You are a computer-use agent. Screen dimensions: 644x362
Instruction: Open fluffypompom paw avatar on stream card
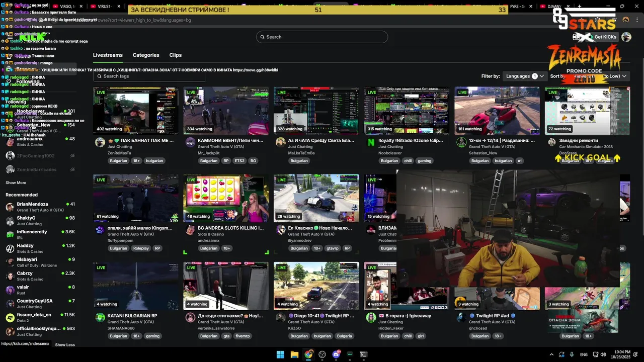[x=100, y=230]
